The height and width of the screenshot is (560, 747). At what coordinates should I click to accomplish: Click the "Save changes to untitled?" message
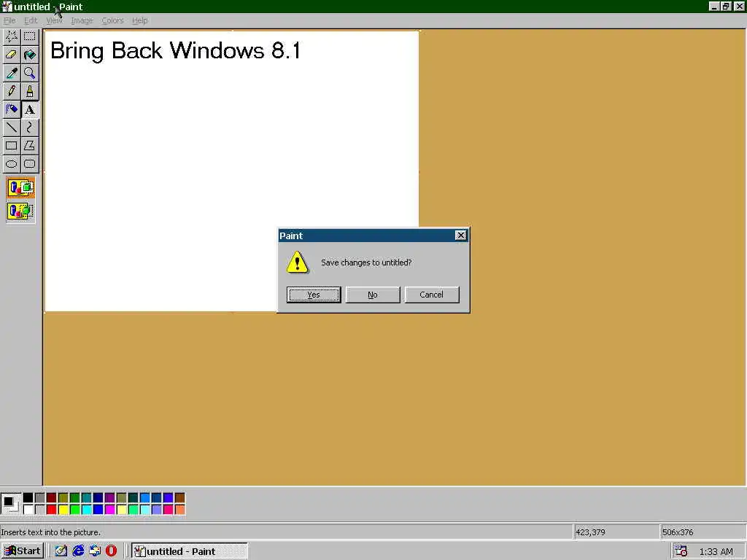coord(366,262)
